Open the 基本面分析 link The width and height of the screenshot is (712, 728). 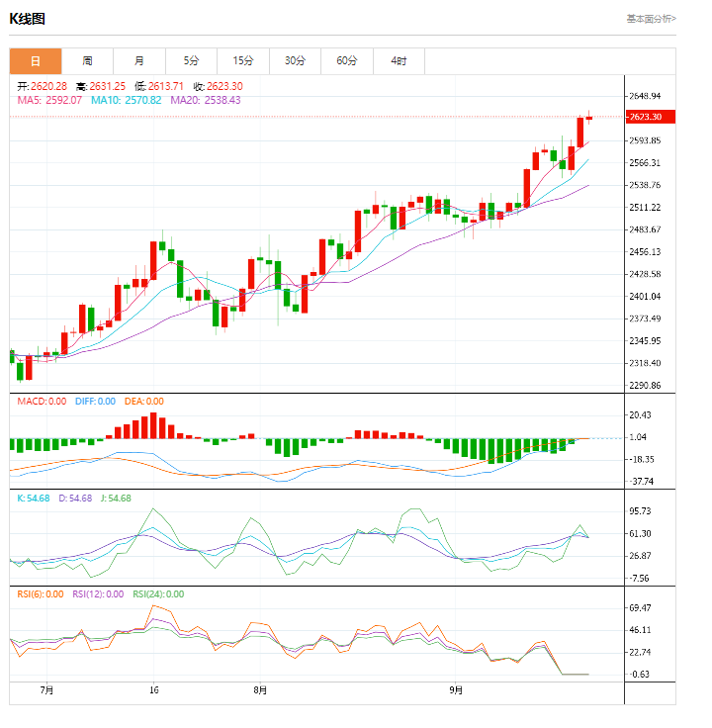click(x=651, y=19)
